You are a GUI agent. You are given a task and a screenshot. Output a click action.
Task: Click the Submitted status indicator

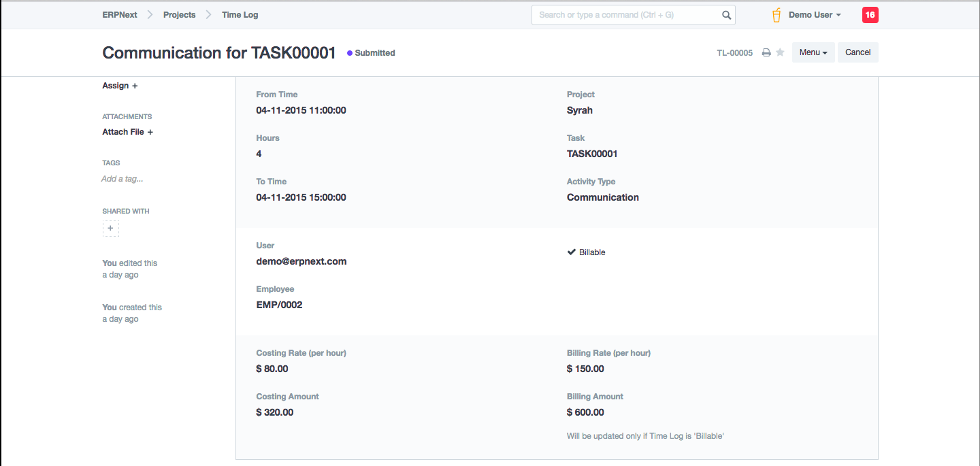tap(371, 53)
